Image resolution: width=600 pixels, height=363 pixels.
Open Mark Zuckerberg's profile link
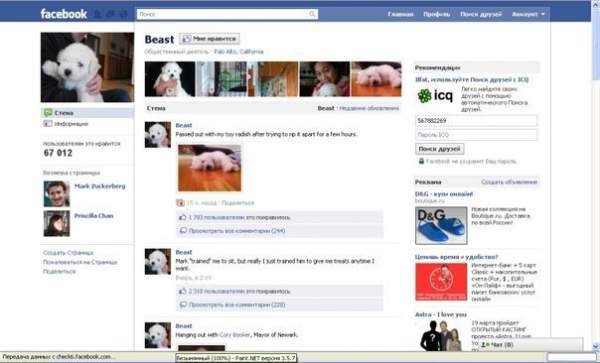click(99, 186)
